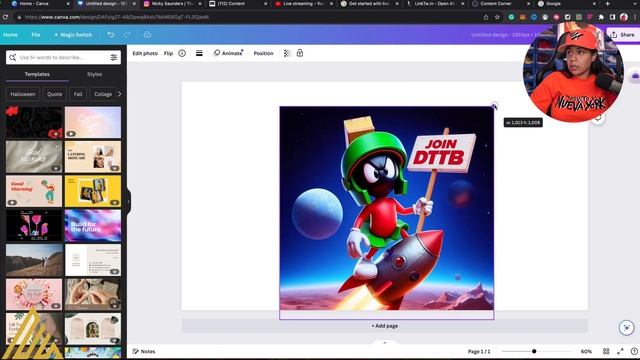Open Canva Assistant sparkle button
The image size is (640, 360).
(627, 327)
